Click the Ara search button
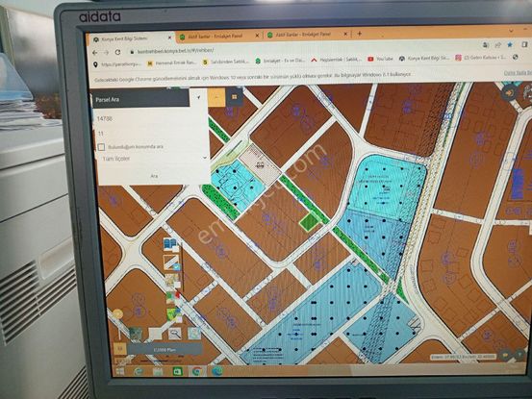 tap(154, 176)
